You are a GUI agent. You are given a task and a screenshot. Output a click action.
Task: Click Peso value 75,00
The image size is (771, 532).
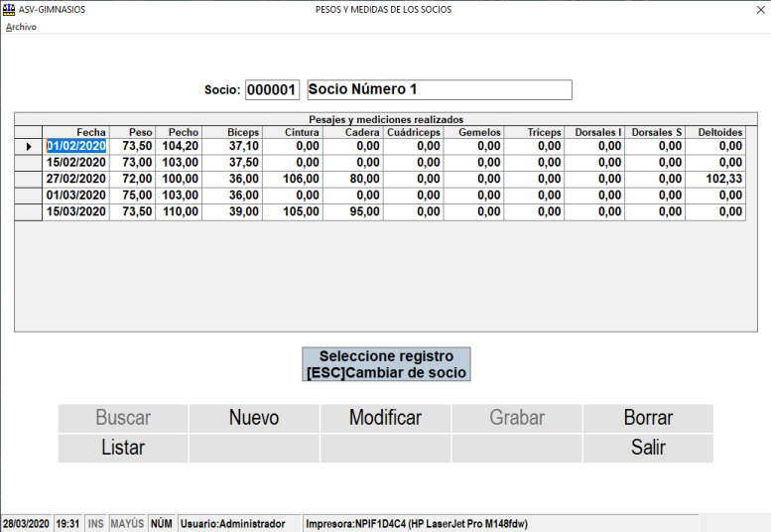coord(133,196)
